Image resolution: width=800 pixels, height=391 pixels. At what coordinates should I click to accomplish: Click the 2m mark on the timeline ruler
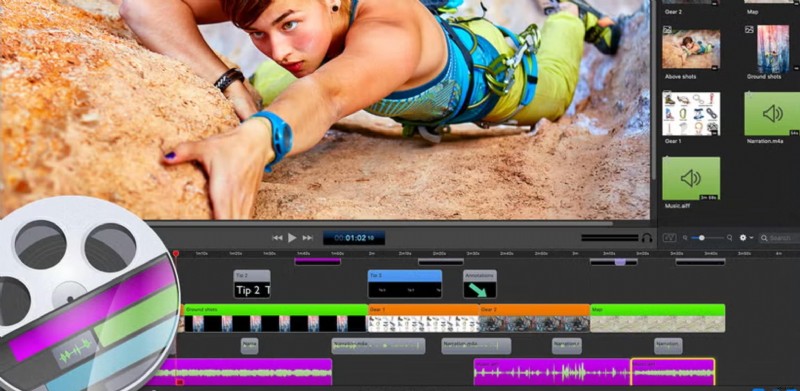[x=372, y=253]
